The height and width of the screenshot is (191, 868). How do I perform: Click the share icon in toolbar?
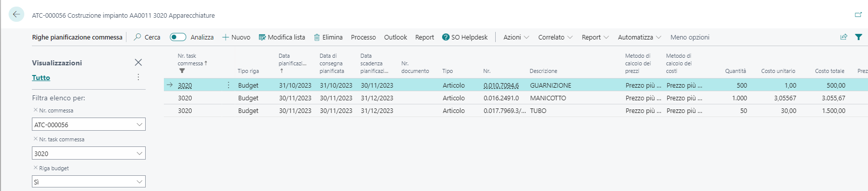(x=844, y=37)
